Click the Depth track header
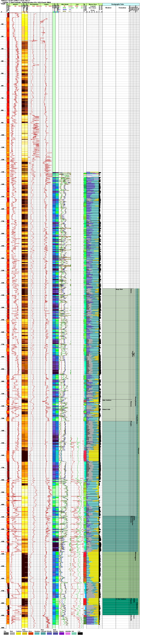This screenshot has height=644, width=145. tap(3, 4)
